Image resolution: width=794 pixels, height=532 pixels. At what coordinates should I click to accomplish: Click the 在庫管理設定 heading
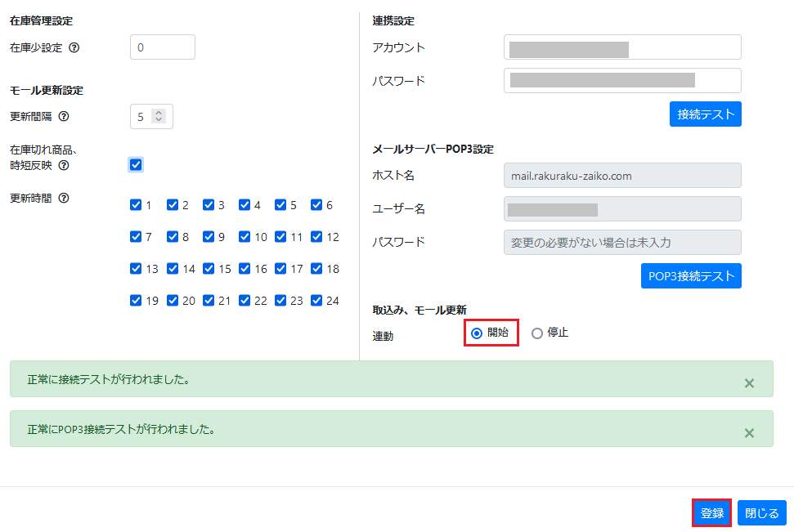coord(41,20)
